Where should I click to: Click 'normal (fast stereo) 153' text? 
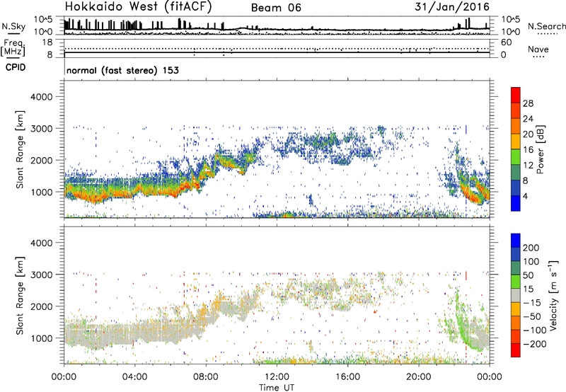122,70
